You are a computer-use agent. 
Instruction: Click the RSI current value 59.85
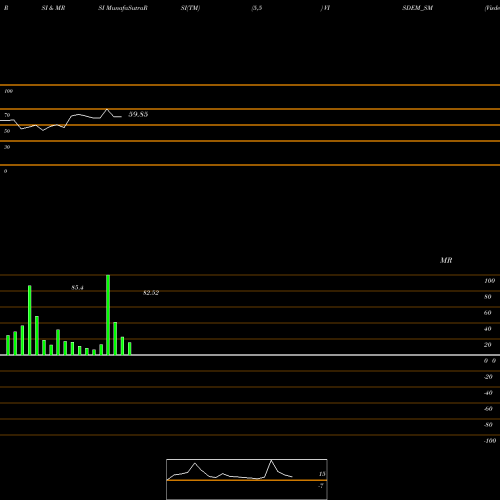(138, 114)
